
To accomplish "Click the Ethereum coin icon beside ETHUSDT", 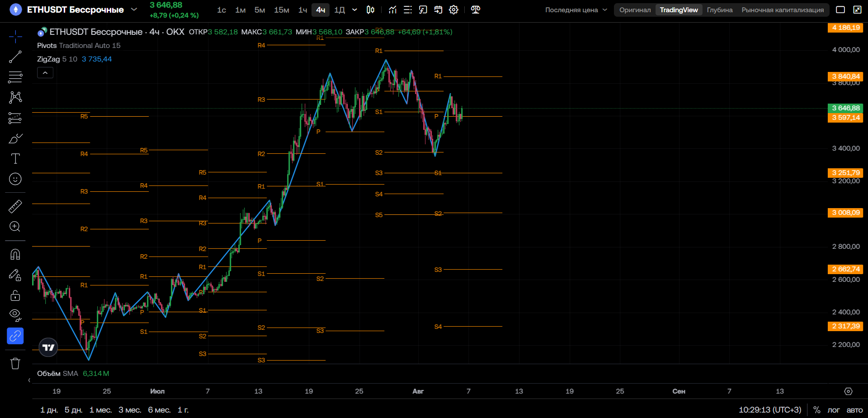I will (16, 9).
